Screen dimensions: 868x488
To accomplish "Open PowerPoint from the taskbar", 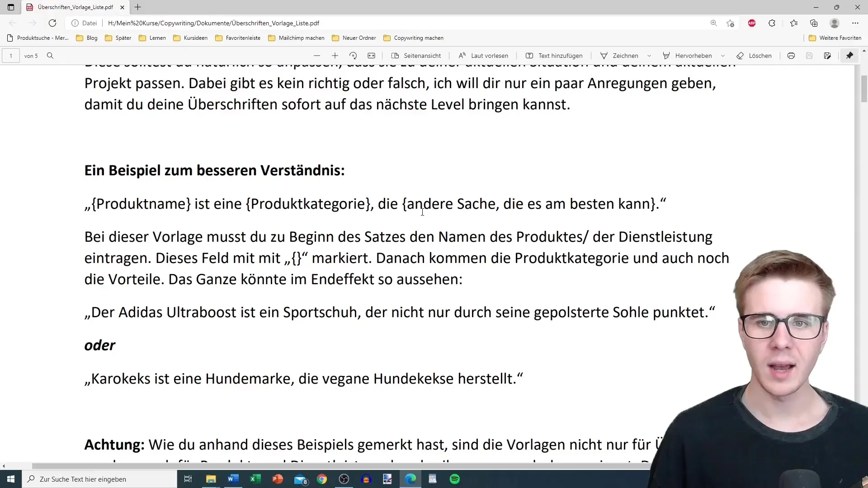I will click(277, 479).
